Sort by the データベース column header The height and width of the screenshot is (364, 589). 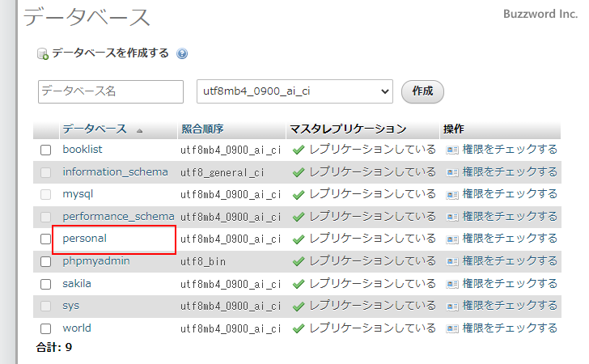tap(95, 129)
